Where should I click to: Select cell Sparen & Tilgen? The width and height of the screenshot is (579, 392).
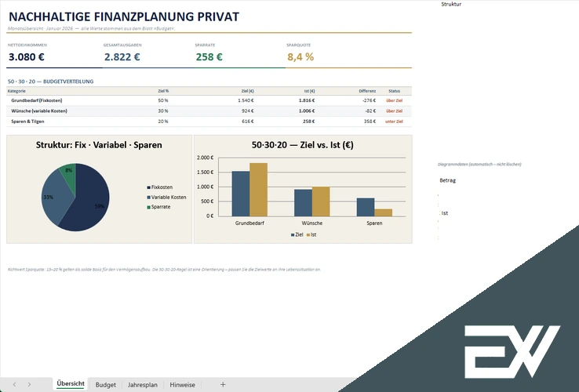[27, 121]
